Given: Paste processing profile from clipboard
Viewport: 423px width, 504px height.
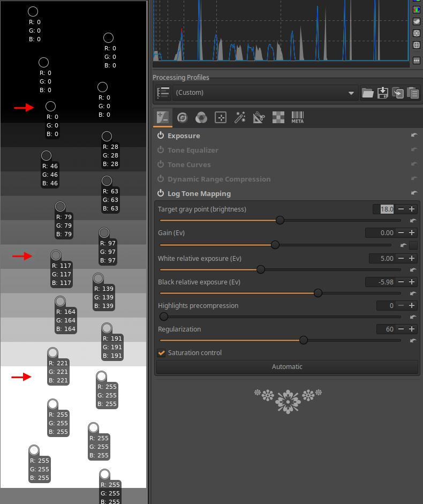Looking at the screenshot, I should [x=412, y=93].
